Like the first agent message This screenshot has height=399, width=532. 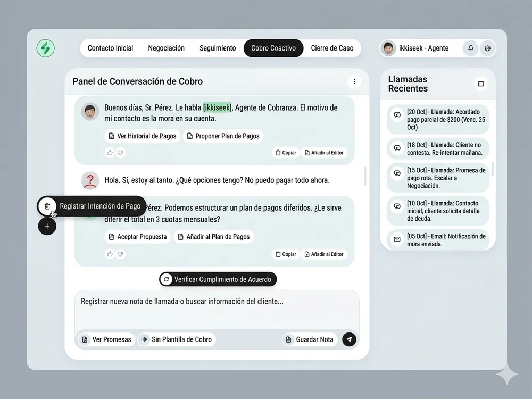pos(110,153)
